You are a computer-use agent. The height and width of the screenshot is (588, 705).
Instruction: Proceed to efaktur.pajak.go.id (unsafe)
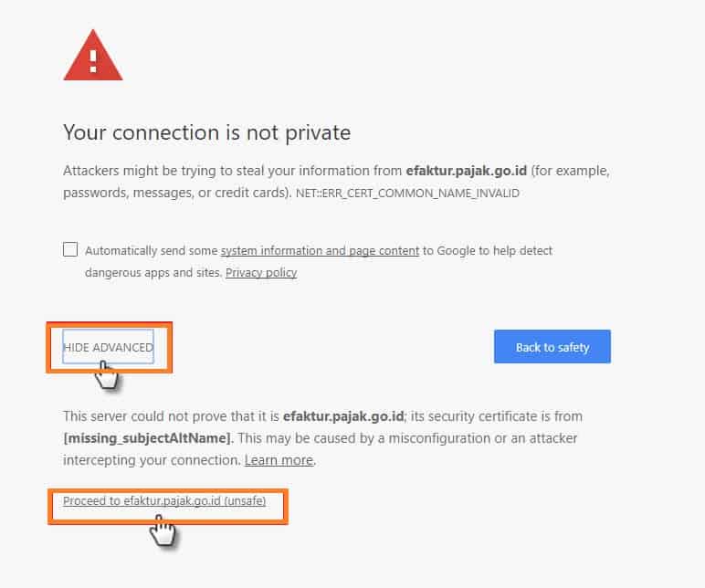[164, 500]
